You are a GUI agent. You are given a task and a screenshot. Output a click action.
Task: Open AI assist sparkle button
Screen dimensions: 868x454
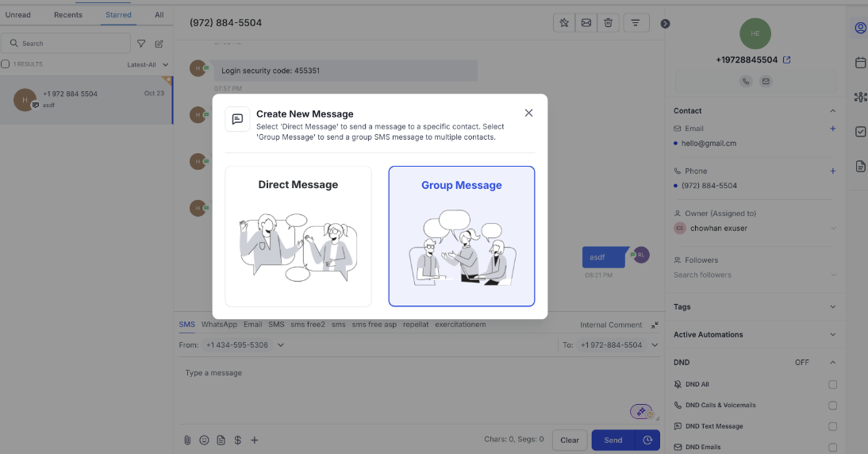coord(641,411)
